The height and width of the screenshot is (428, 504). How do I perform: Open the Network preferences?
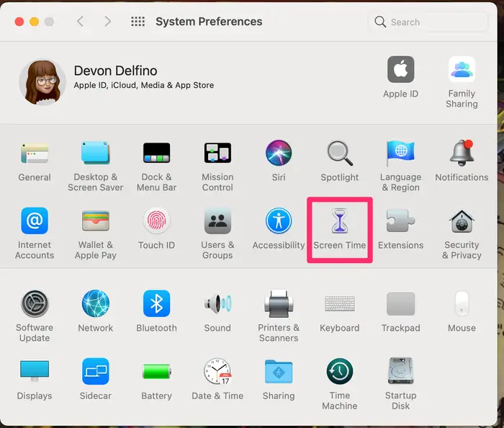tap(96, 303)
